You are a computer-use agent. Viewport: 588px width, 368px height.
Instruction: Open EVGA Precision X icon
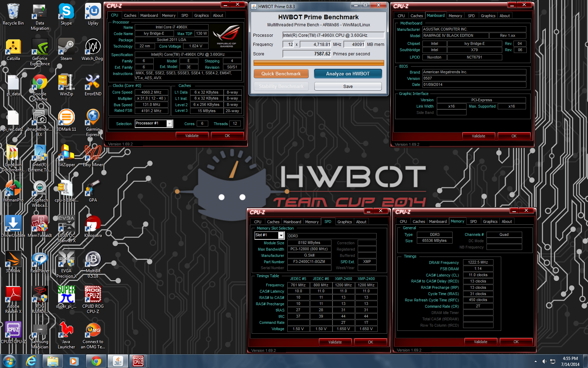click(66, 264)
